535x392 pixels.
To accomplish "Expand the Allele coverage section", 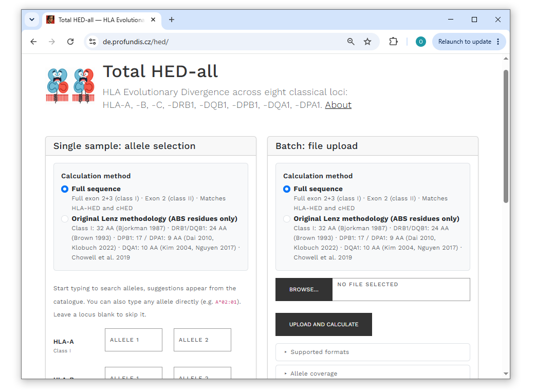I will [x=373, y=372].
